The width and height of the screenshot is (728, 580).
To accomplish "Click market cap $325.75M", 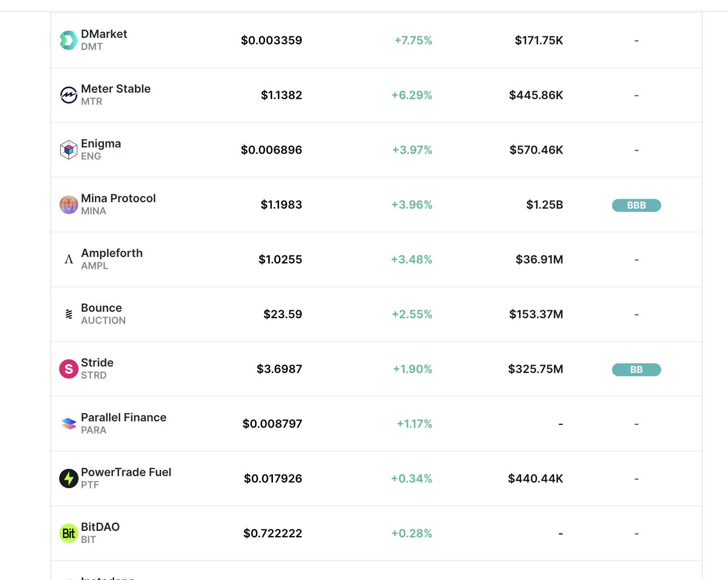I will point(536,369).
